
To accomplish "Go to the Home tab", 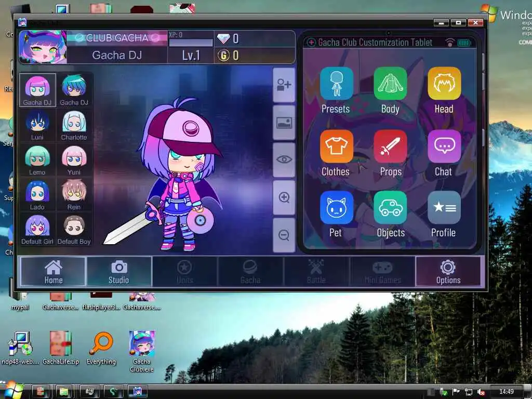I will pos(53,271).
